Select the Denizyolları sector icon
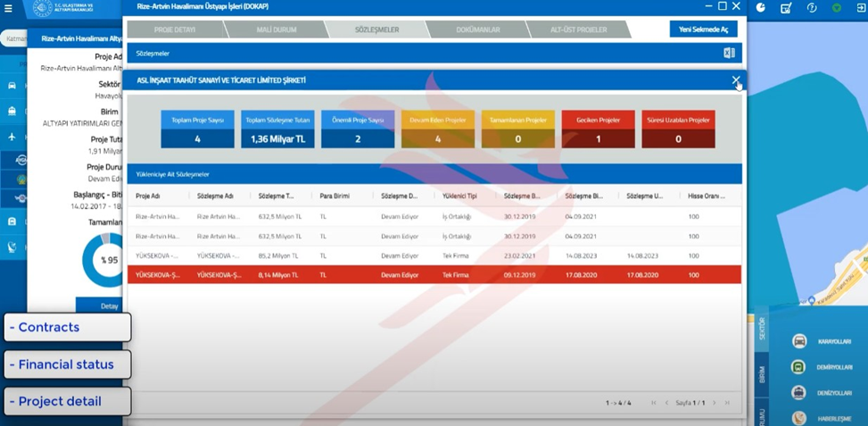This screenshot has height=426, width=868. pyautogui.click(x=799, y=392)
